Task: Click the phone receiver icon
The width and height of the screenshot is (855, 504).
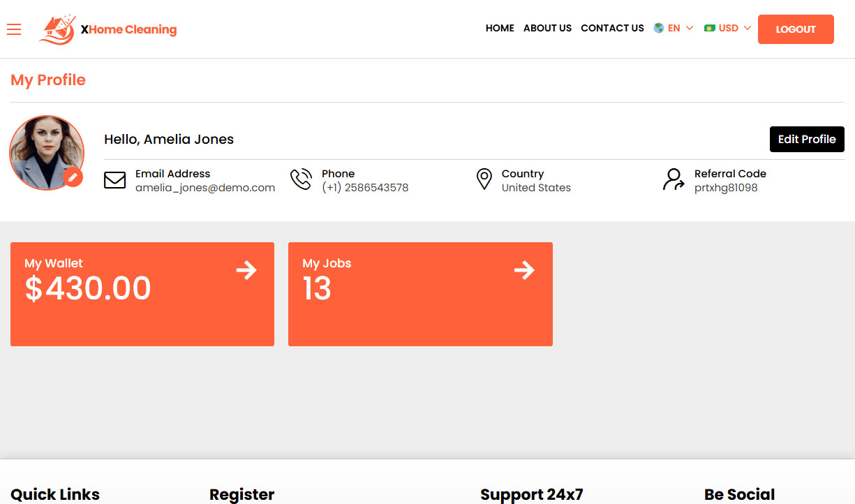Action: (x=301, y=179)
